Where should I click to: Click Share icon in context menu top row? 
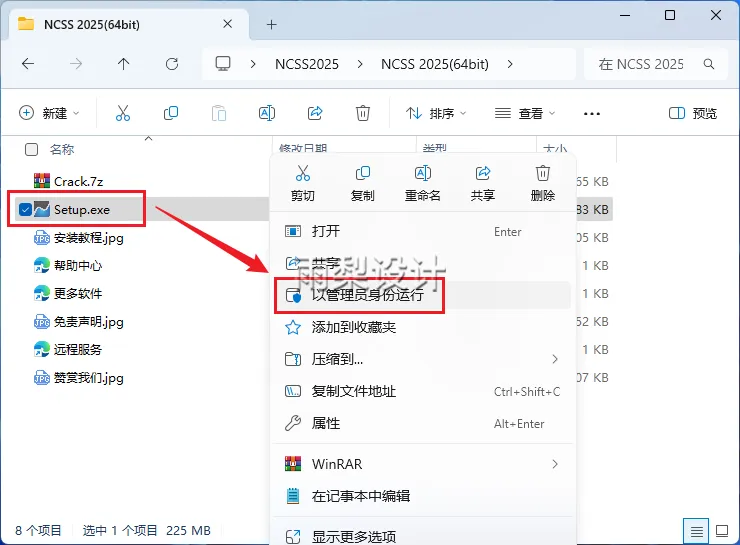coord(483,174)
